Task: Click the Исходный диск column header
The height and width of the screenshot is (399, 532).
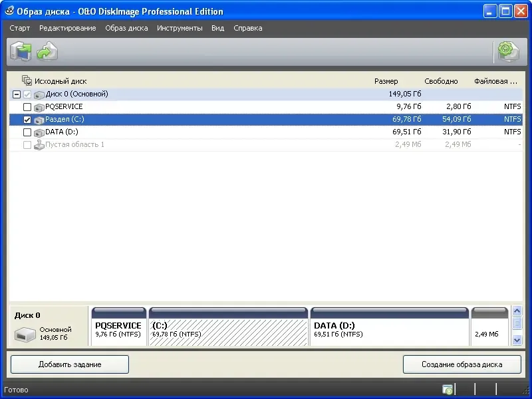Action: click(x=61, y=81)
